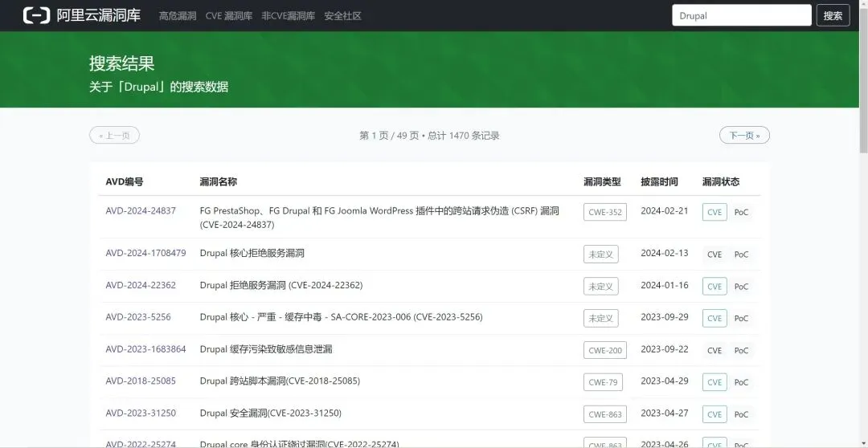
Task: Go to previous page with 上一页
Action: (x=115, y=135)
